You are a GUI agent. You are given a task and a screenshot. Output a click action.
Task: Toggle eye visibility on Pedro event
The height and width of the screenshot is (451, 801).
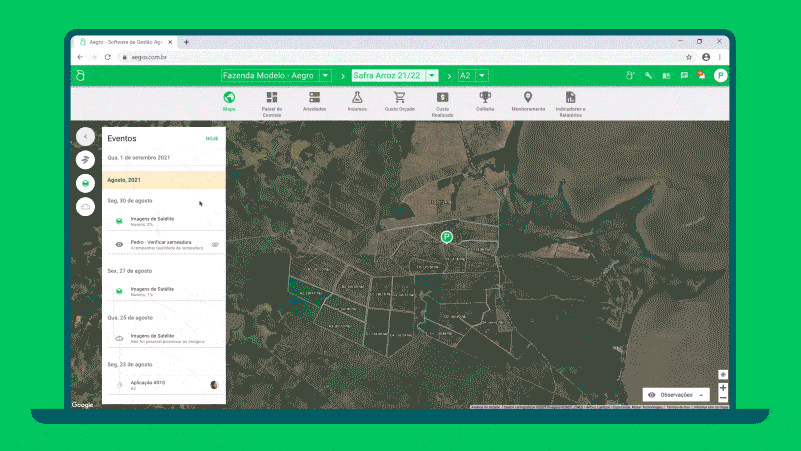pyautogui.click(x=215, y=244)
